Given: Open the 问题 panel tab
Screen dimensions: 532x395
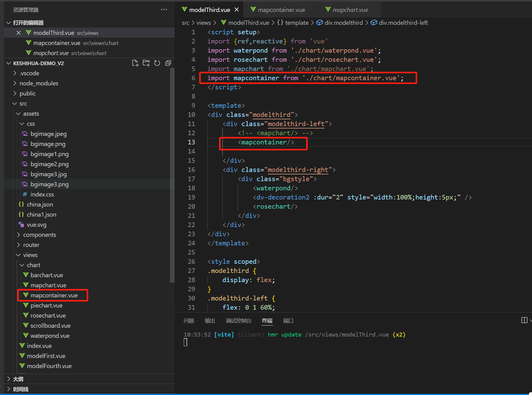Looking at the screenshot, I should tap(189, 321).
